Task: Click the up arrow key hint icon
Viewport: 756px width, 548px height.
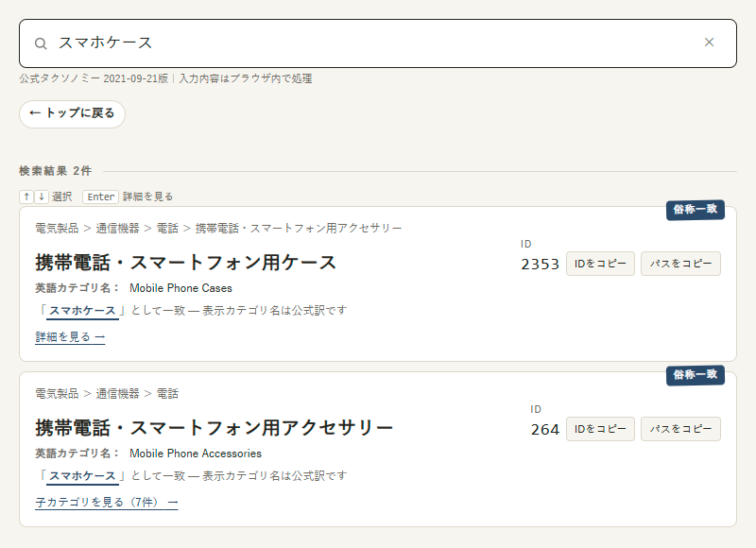Action: click(x=26, y=197)
